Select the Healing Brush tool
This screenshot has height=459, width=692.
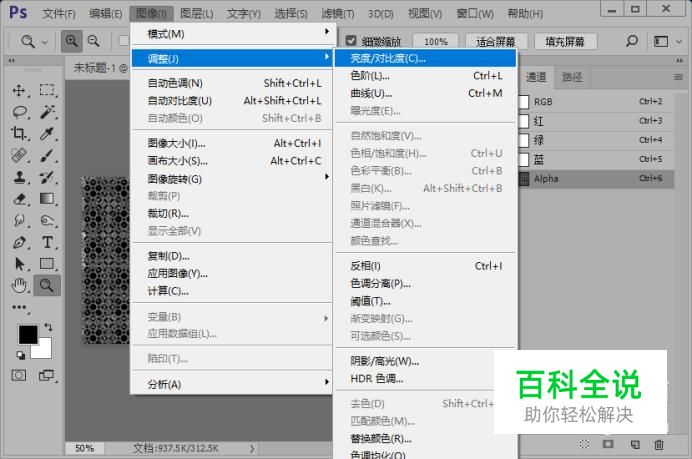point(19,155)
